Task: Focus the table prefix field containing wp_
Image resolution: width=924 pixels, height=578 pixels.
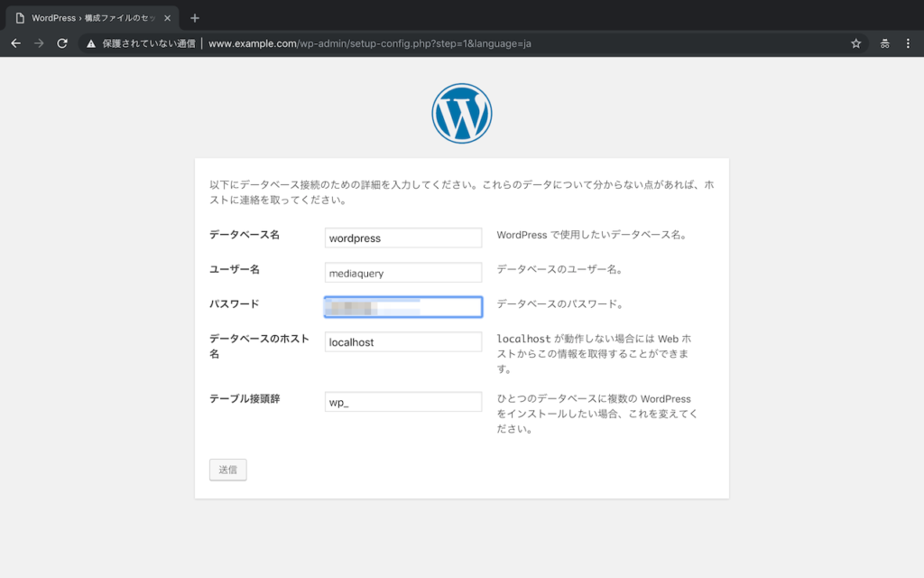Action: pos(403,402)
